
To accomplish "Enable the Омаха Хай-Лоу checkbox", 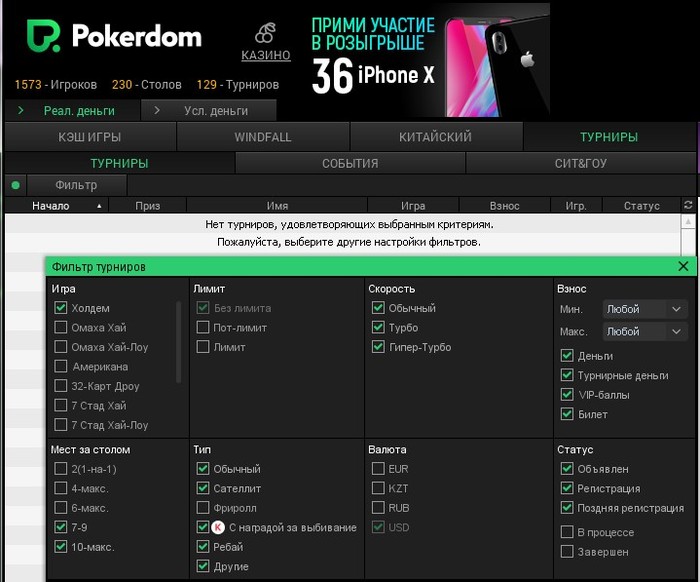I will click(x=61, y=347).
